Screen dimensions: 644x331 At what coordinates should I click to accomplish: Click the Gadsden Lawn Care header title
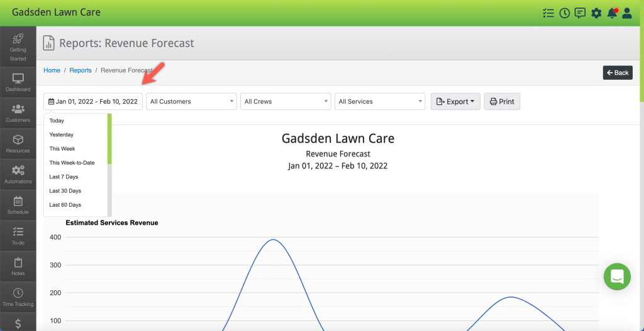pyautogui.click(x=56, y=13)
